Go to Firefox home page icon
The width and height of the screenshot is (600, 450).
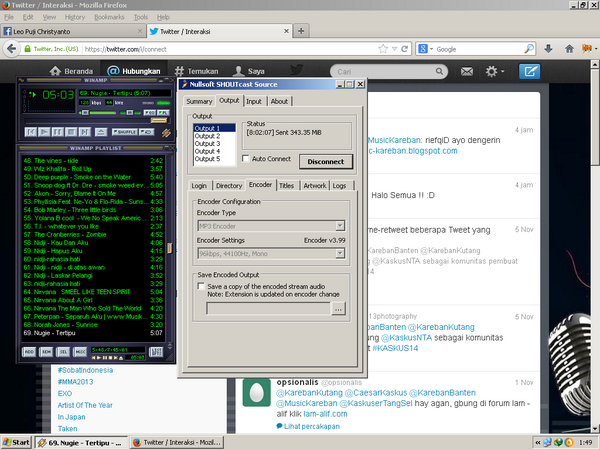click(x=569, y=49)
